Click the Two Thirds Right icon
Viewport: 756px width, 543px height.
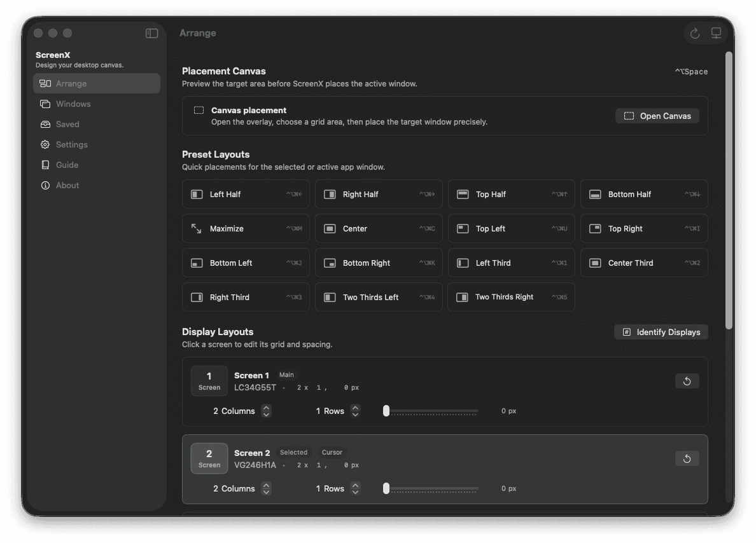(x=462, y=298)
